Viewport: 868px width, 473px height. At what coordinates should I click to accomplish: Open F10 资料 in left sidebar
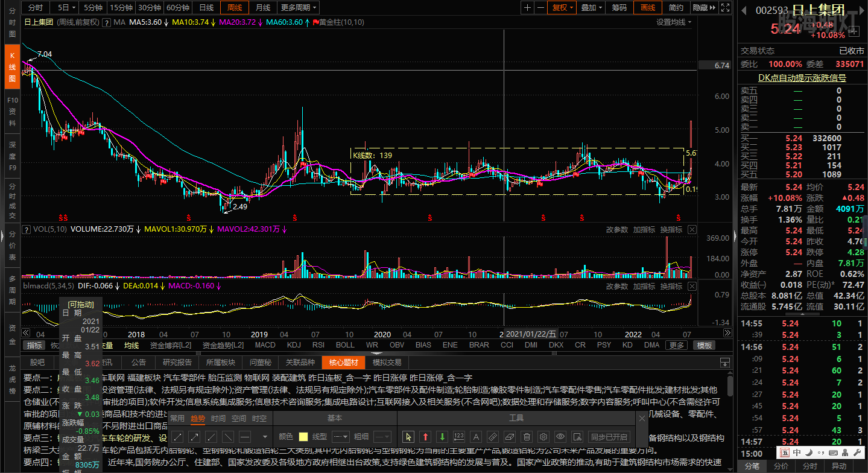(12, 112)
